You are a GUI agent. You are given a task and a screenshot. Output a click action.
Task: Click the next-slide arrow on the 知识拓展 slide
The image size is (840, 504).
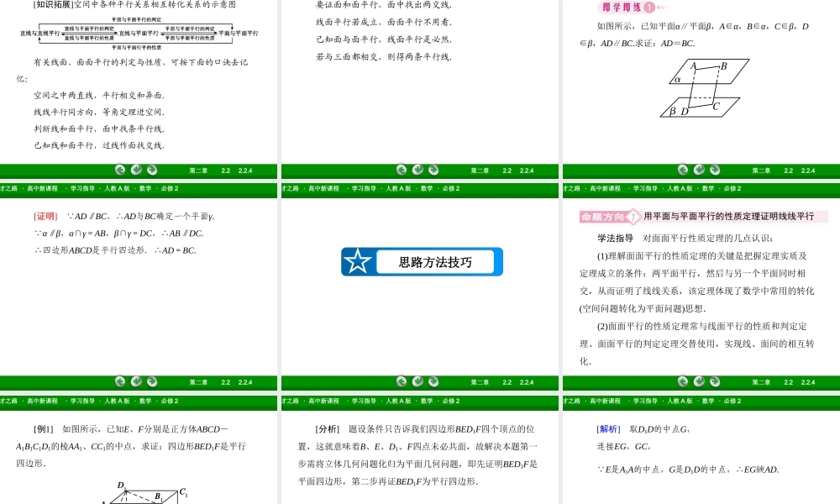click(x=151, y=171)
